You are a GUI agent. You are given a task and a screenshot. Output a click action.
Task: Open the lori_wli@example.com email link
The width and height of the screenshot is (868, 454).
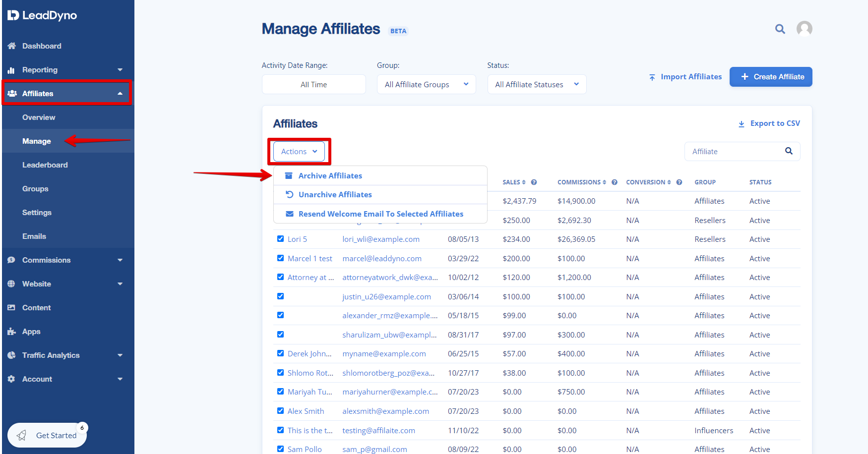[x=381, y=239]
